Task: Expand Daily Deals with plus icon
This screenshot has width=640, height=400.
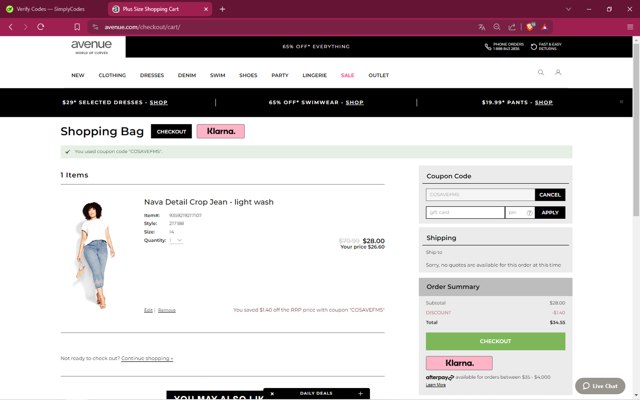Action: [x=360, y=393]
